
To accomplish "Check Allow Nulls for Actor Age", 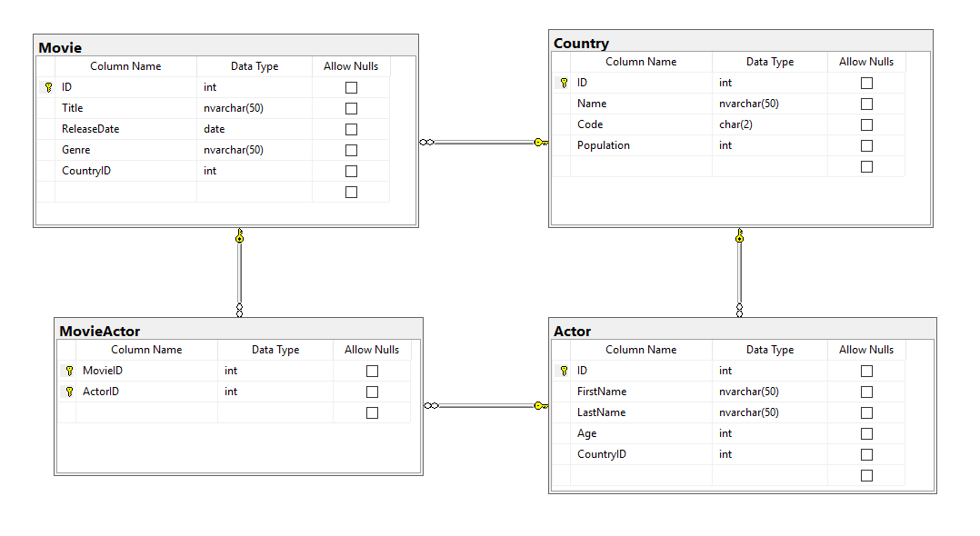I will (866, 433).
